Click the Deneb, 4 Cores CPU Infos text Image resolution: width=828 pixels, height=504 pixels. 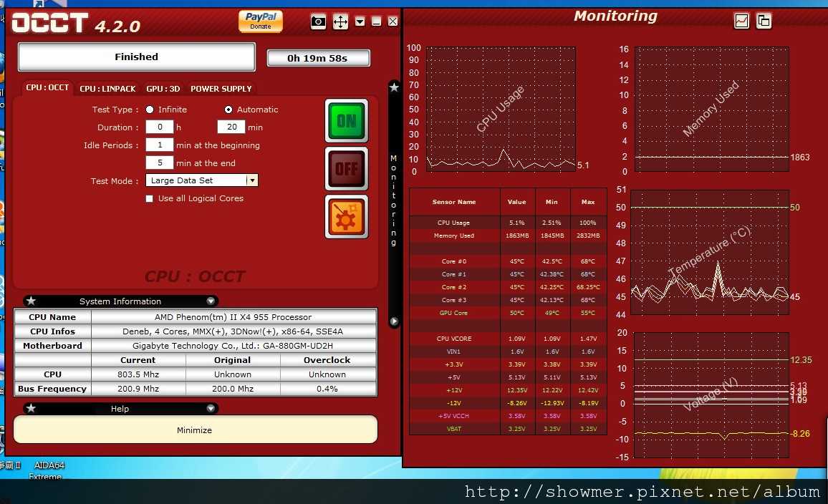pyautogui.click(x=233, y=331)
